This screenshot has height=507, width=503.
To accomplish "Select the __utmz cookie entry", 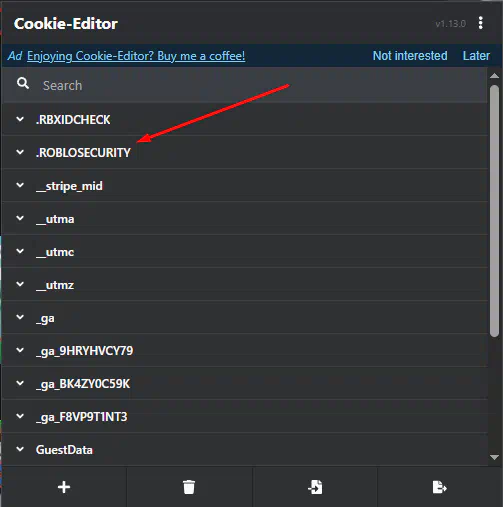I will click(x=245, y=284).
